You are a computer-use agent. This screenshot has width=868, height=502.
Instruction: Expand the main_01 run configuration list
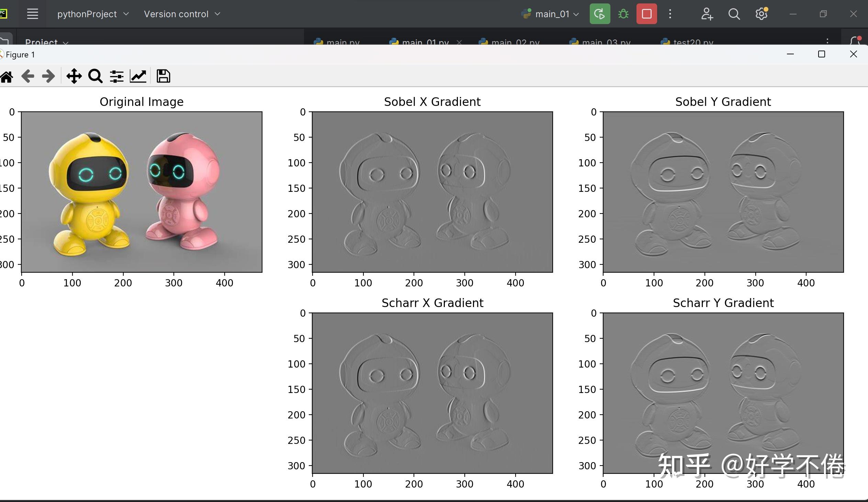[576, 14]
